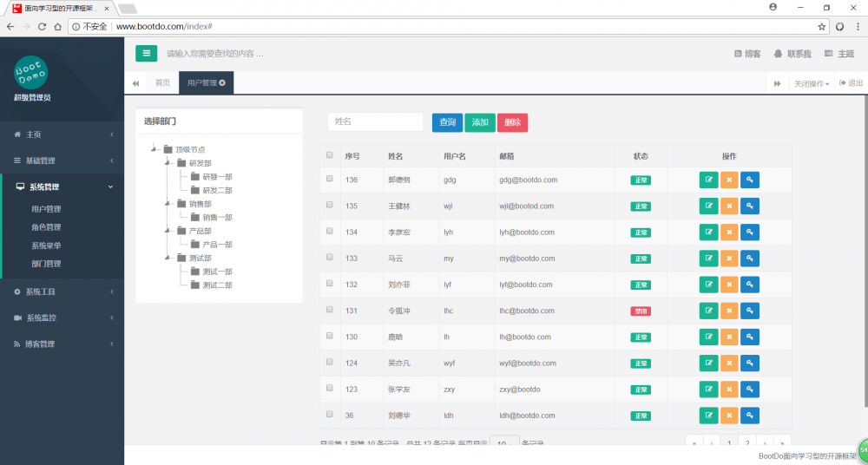This screenshot has width=868, height=465.
Task: Check the checkbox for row 131 令狐冲
Action: 329,310
